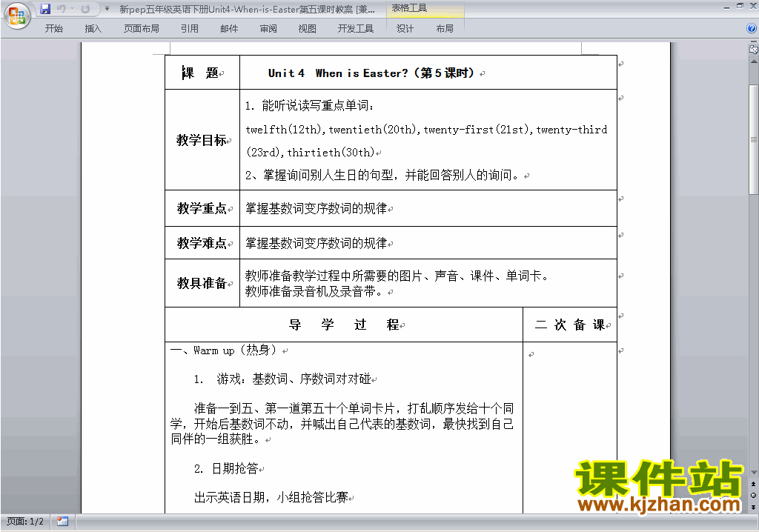Click the 教学重点 label cell

202,208
